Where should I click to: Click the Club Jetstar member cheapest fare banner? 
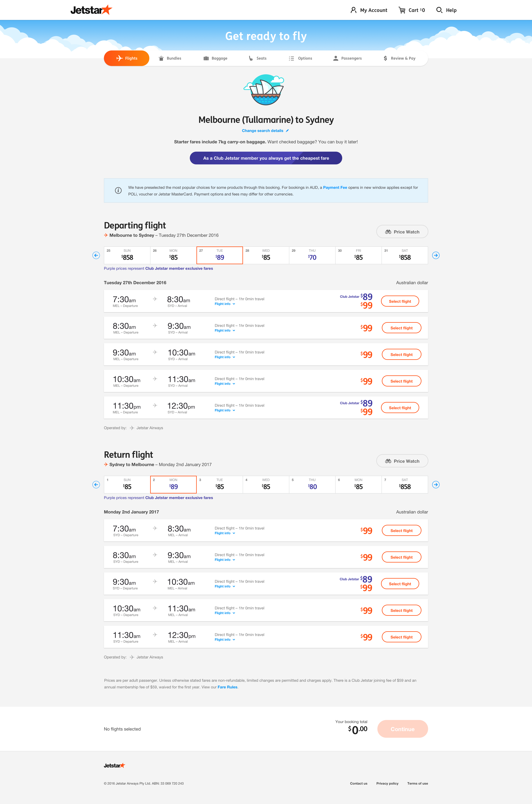tap(266, 158)
